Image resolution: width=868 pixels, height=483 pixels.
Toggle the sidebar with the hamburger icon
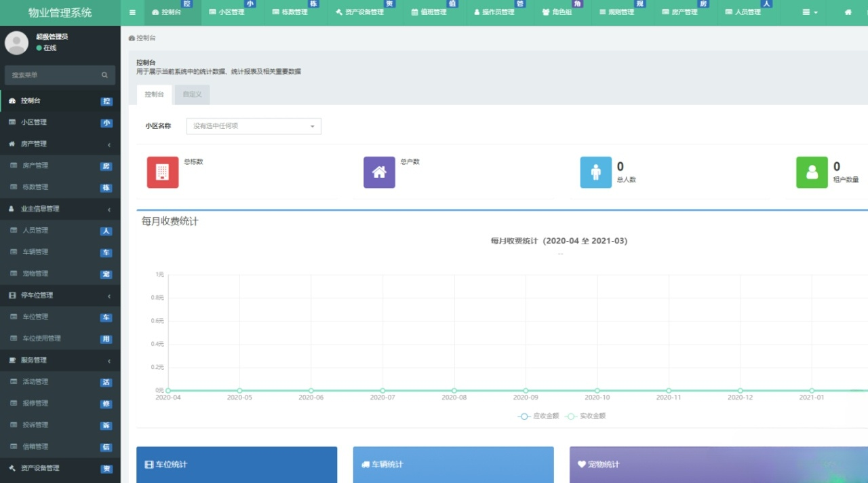(x=132, y=12)
